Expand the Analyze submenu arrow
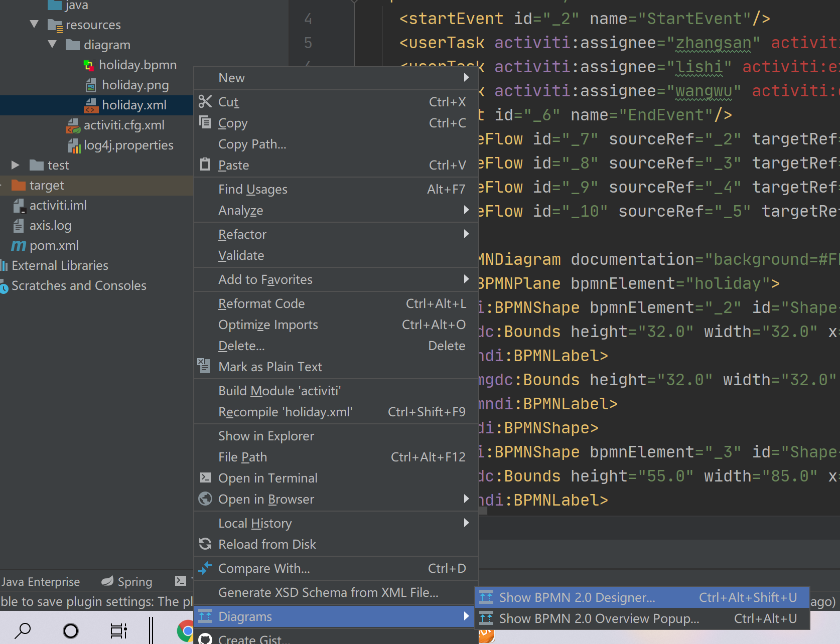 (x=467, y=210)
